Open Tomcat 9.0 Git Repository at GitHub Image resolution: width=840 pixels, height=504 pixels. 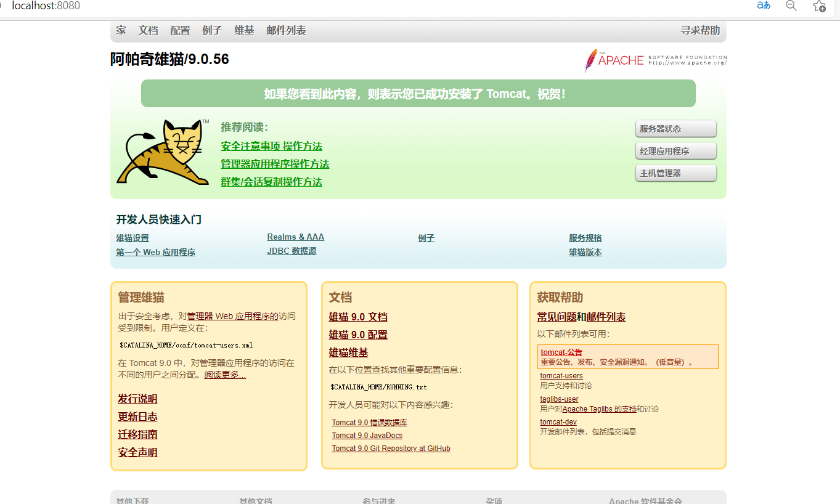391,449
